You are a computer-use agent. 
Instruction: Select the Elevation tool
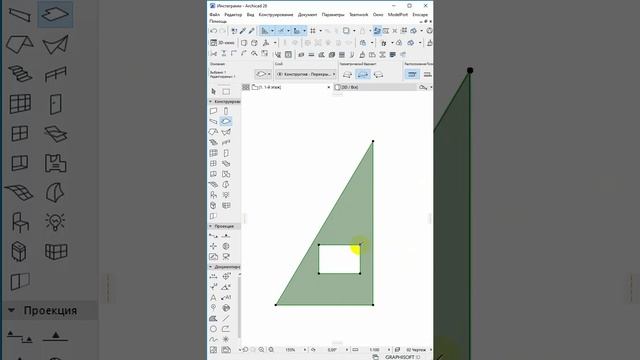tap(226, 236)
